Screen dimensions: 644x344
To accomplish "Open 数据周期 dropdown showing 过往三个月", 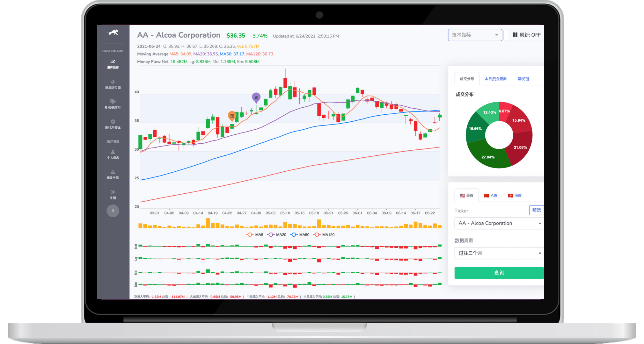I will pyautogui.click(x=499, y=253).
